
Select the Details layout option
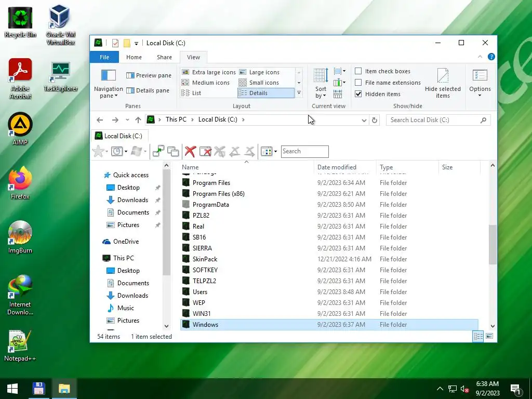tap(265, 93)
